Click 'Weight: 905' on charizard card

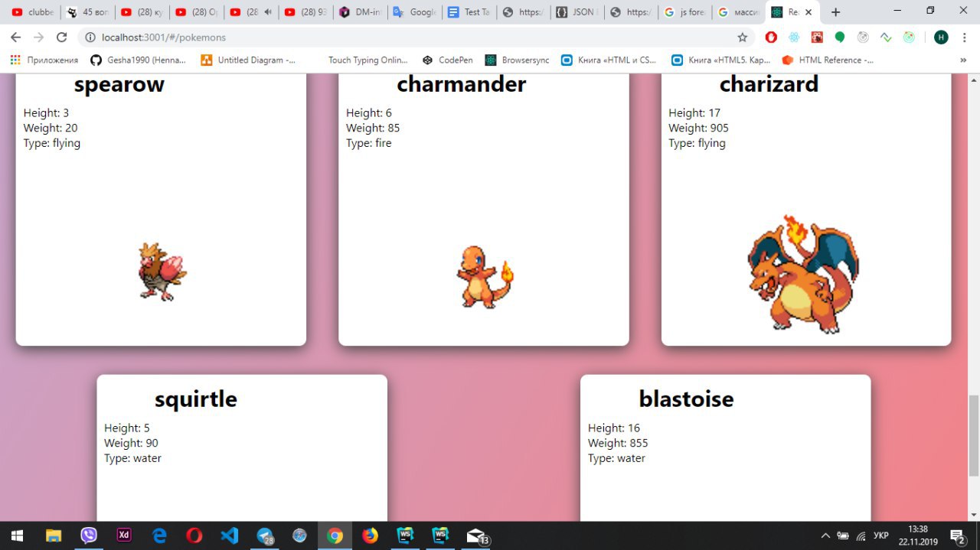(699, 128)
